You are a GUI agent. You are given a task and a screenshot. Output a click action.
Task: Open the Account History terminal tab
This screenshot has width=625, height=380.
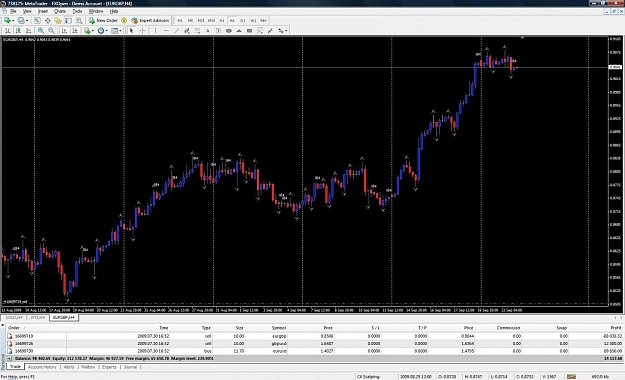[x=42, y=367]
